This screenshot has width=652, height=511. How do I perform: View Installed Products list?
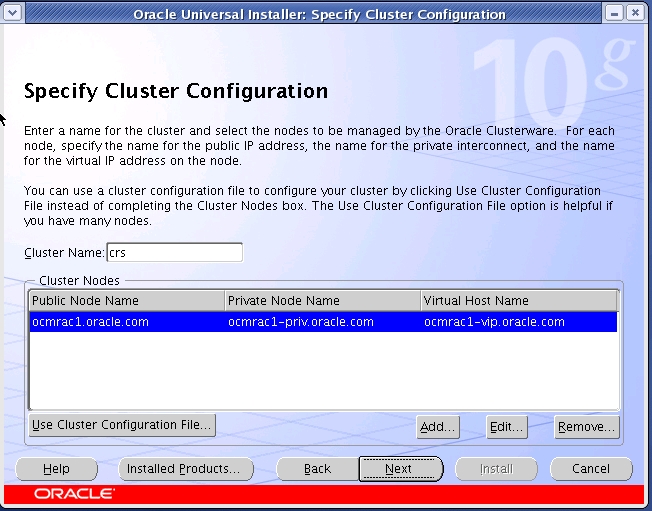pos(186,469)
